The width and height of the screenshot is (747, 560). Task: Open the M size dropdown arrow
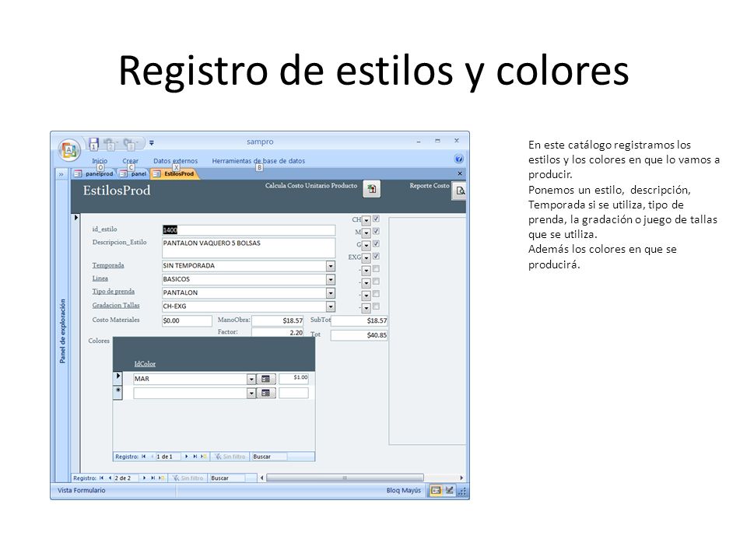coord(366,233)
